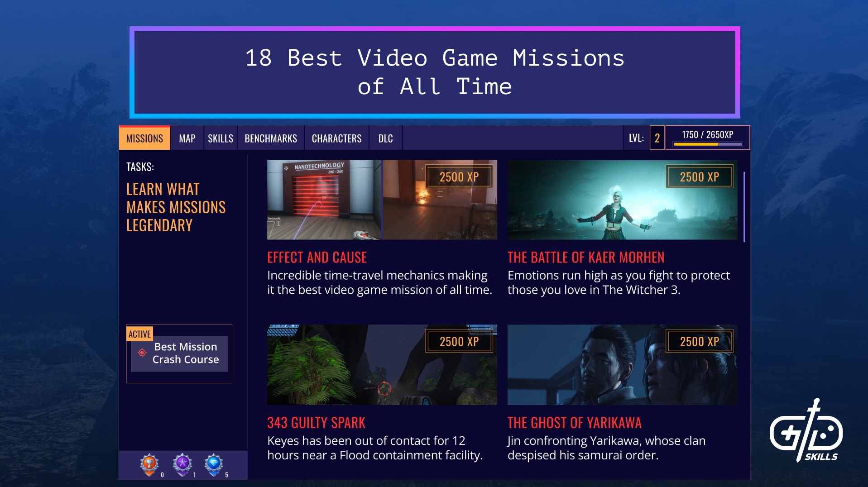868x487 pixels.
Task: Open the Effect and Cause thumbnail
Action: coord(382,200)
